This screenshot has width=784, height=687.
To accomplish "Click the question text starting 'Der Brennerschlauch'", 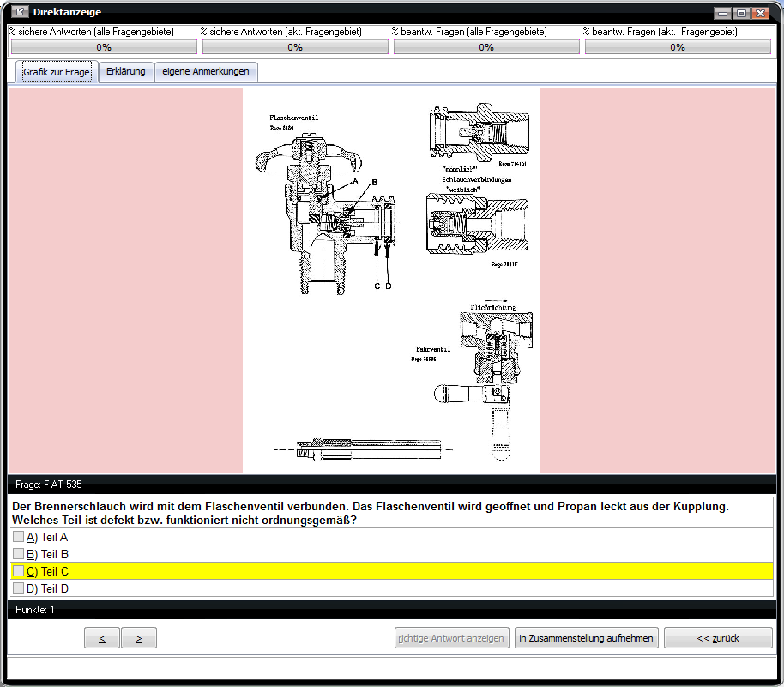I will click(370, 513).
